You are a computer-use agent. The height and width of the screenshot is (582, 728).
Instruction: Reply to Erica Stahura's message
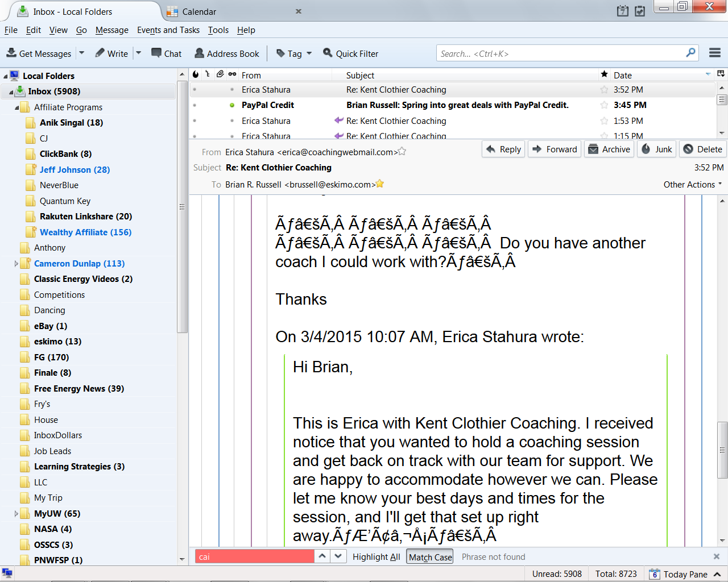pyautogui.click(x=503, y=149)
